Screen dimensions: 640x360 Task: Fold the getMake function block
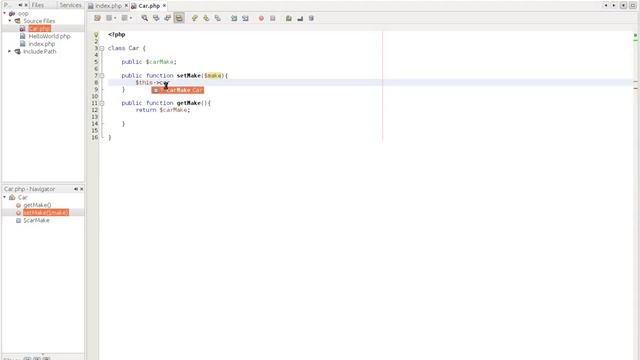(x=102, y=103)
